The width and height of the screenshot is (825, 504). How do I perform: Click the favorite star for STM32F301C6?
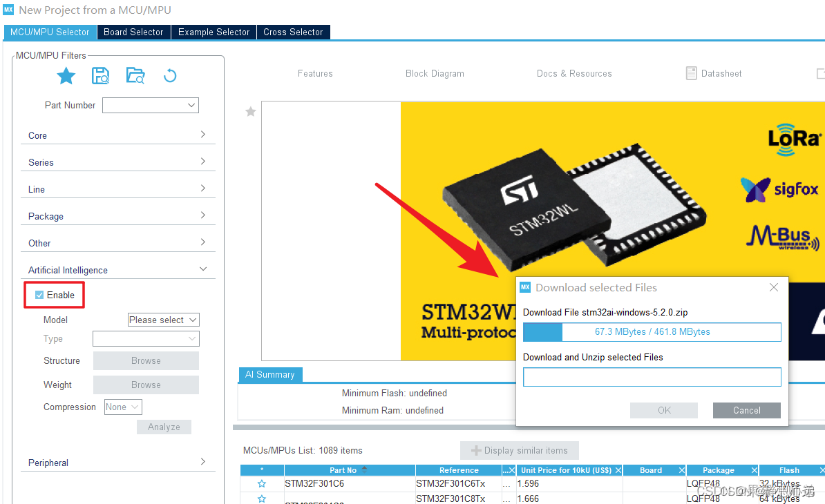click(261, 483)
